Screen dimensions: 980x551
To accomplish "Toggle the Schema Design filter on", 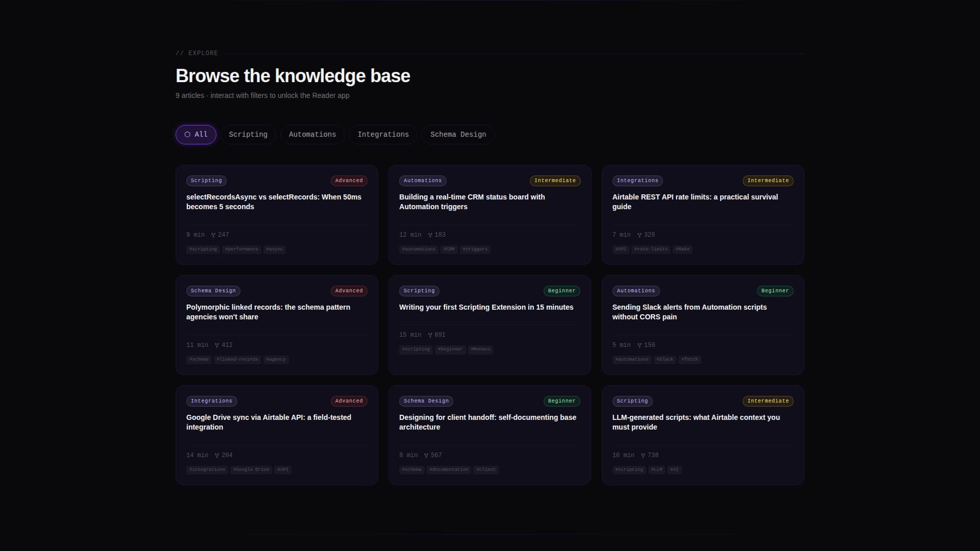I will coord(458,134).
